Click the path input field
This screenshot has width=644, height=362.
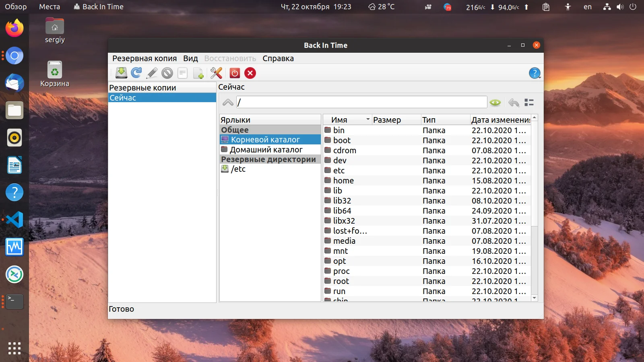click(361, 102)
